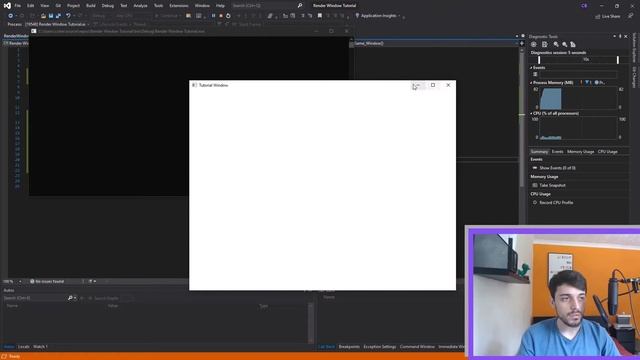
Task: Click the right handle of the diagnostics timeline
Action: (x=618, y=60)
